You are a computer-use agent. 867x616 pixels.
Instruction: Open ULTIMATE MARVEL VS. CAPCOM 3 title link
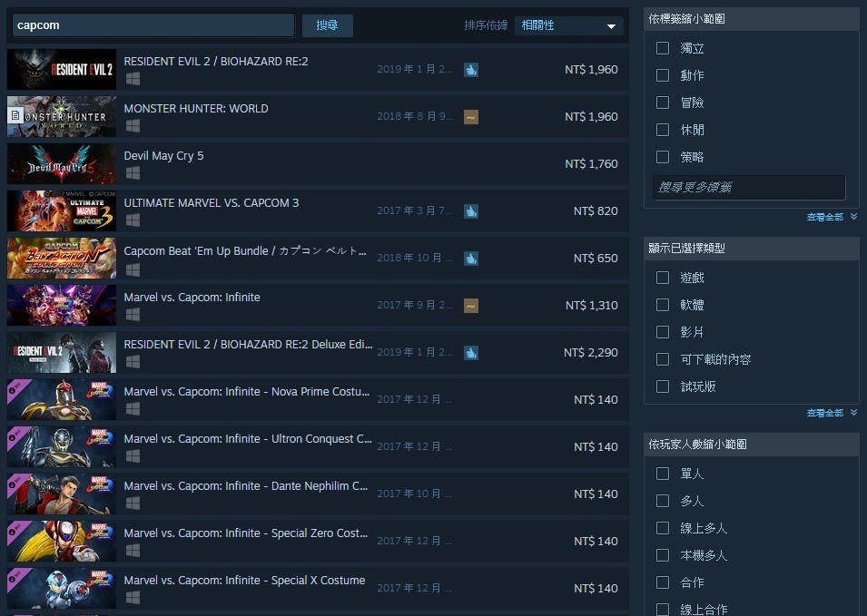(212, 202)
